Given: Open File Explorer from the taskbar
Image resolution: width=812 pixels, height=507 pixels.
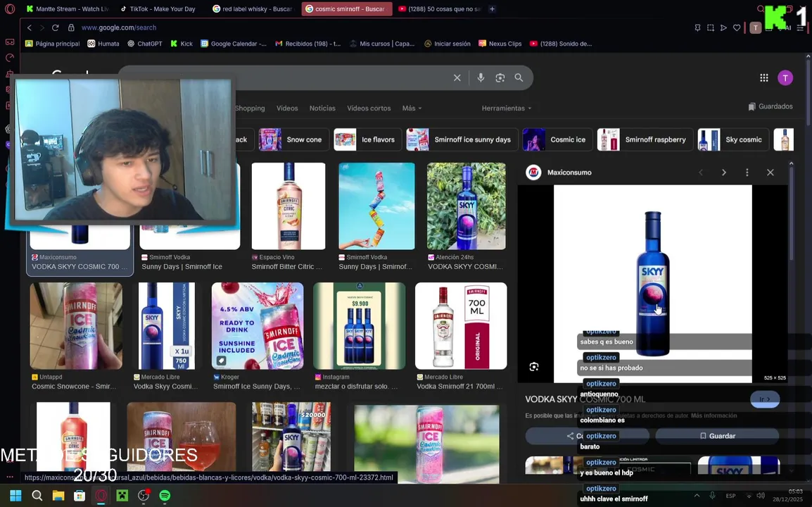Looking at the screenshot, I should pos(58,496).
